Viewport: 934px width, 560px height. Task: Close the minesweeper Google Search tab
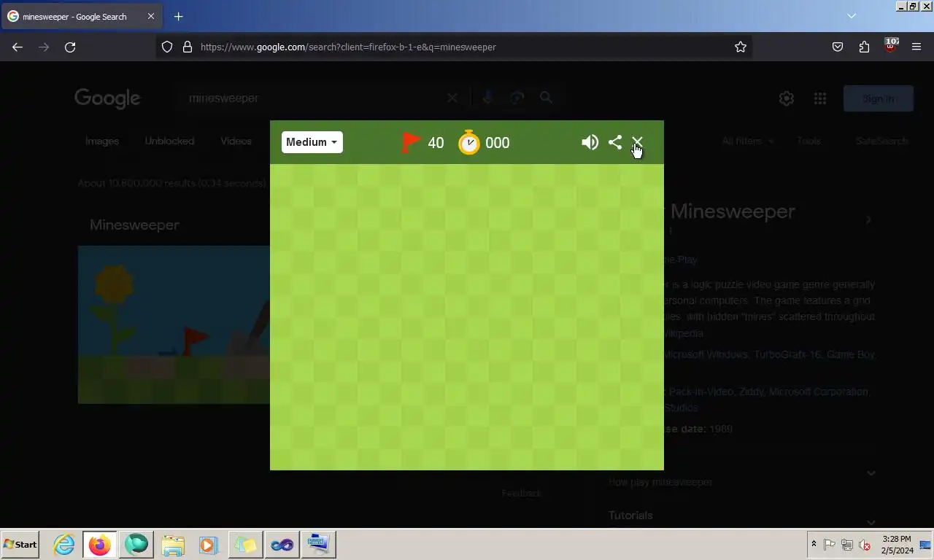(151, 16)
